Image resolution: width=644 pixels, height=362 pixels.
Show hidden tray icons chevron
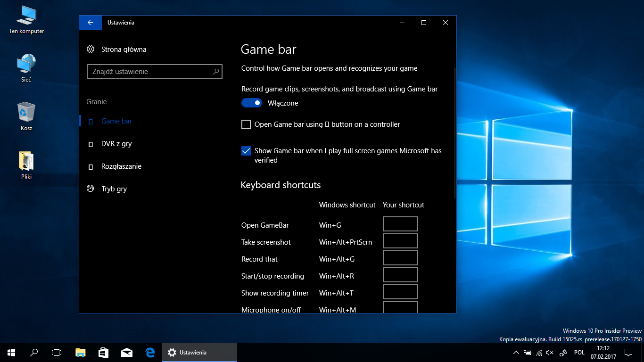tap(516, 353)
